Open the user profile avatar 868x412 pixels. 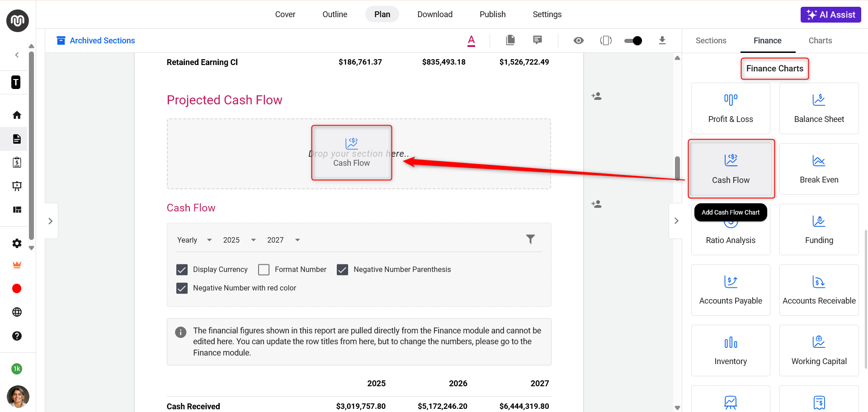tap(18, 397)
